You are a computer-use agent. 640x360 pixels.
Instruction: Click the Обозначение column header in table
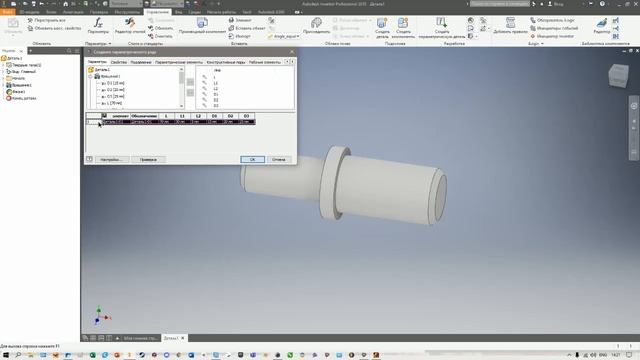point(144,116)
